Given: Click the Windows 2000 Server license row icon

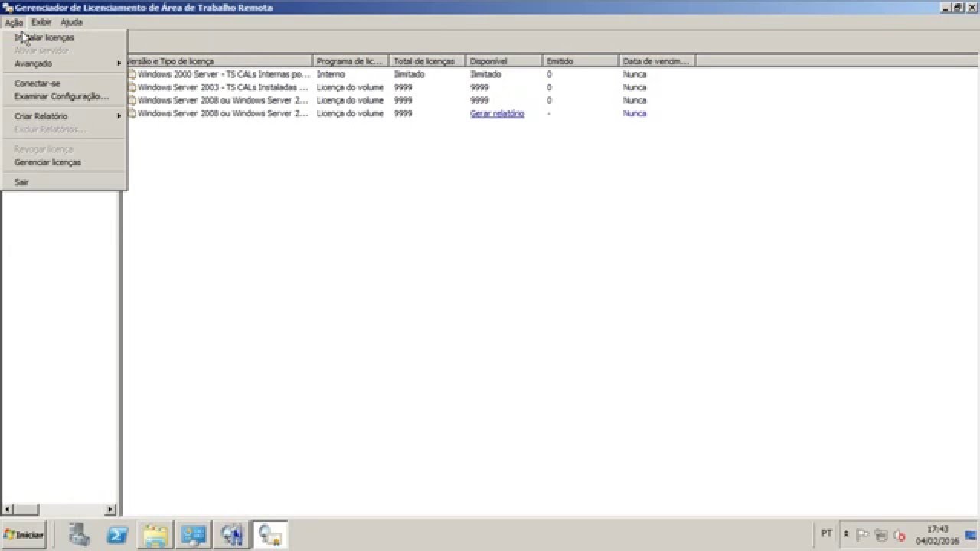Looking at the screenshot, I should pos(132,74).
